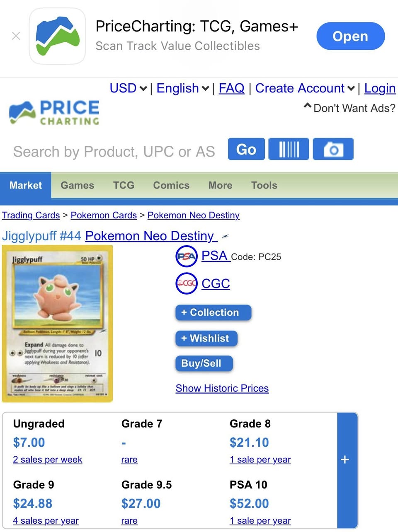Open the USD currency dropdown
This screenshot has width=398, height=532.
click(x=128, y=88)
